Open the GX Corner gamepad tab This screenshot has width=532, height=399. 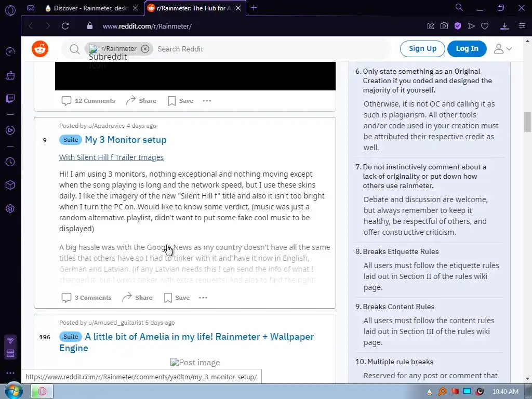pos(31,8)
